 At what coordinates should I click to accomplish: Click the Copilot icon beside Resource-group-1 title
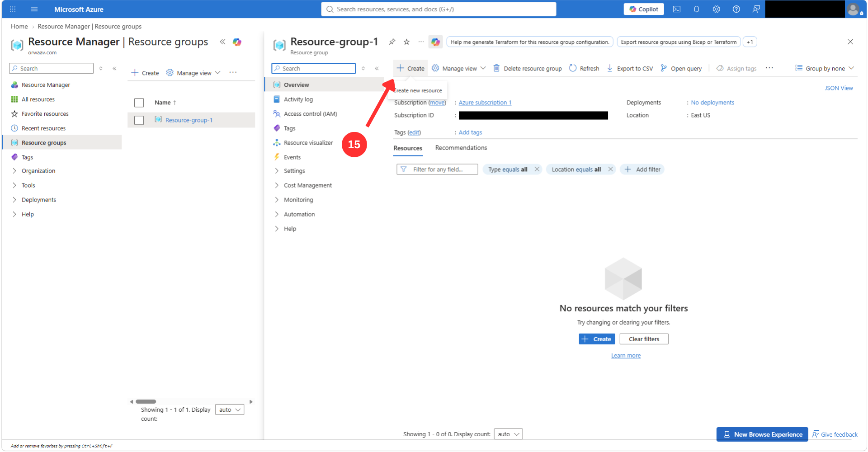click(435, 42)
